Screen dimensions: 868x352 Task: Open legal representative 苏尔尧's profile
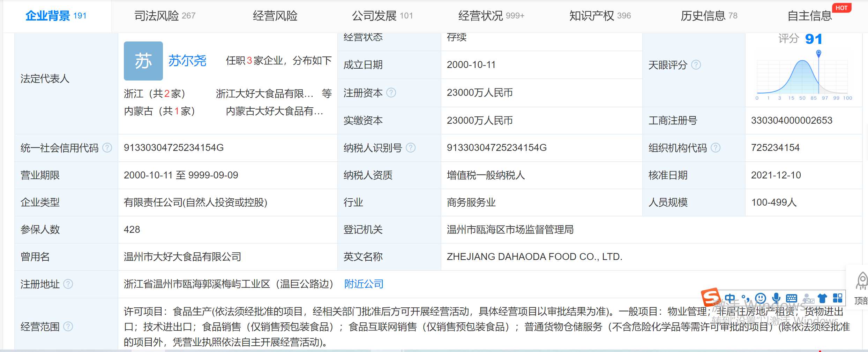click(x=187, y=61)
